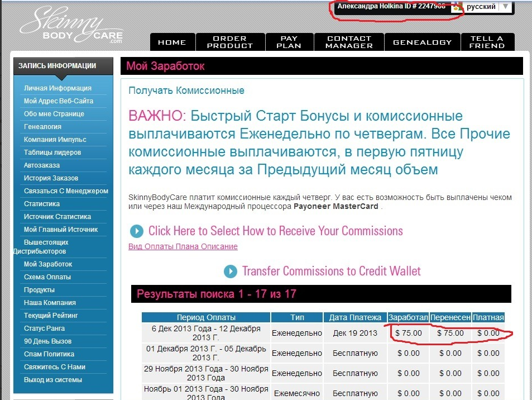Click the arrow icon beside 'Transfer Commissions'
This screenshot has width=532, height=400.
[x=230, y=272]
